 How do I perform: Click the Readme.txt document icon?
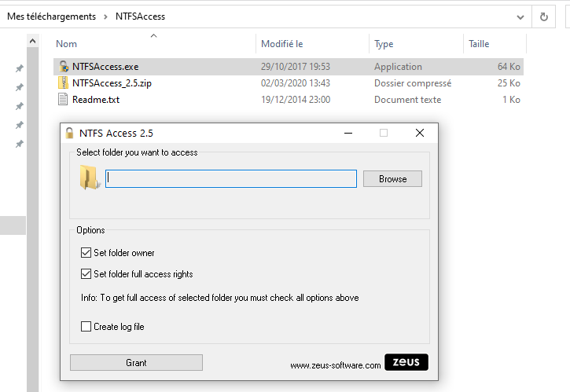point(63,99)
